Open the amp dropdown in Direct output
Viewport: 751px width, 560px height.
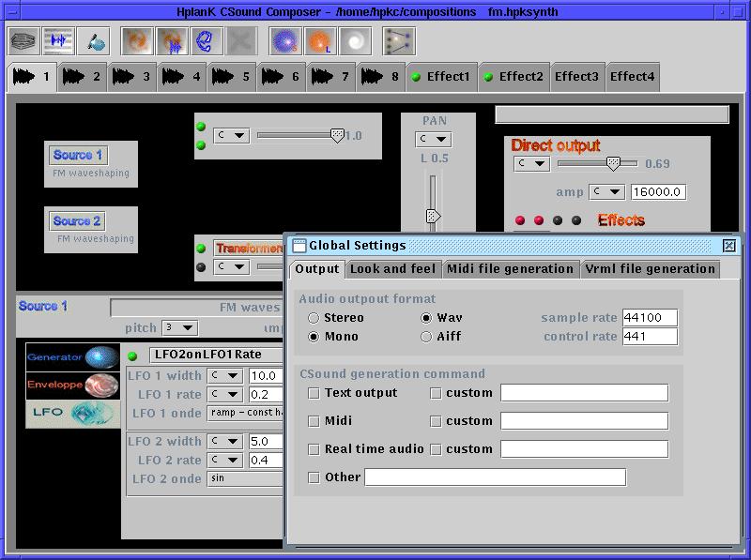[607, 192]
